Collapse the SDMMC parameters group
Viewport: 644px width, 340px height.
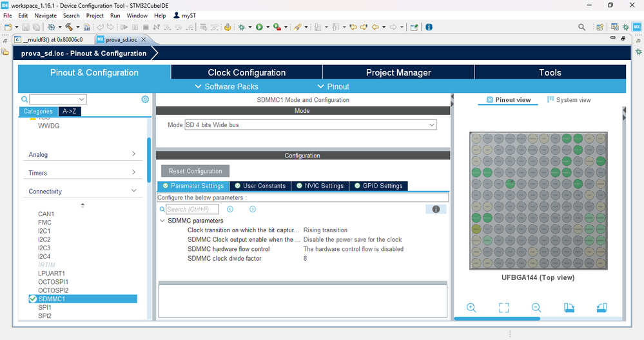coord(162,221)
